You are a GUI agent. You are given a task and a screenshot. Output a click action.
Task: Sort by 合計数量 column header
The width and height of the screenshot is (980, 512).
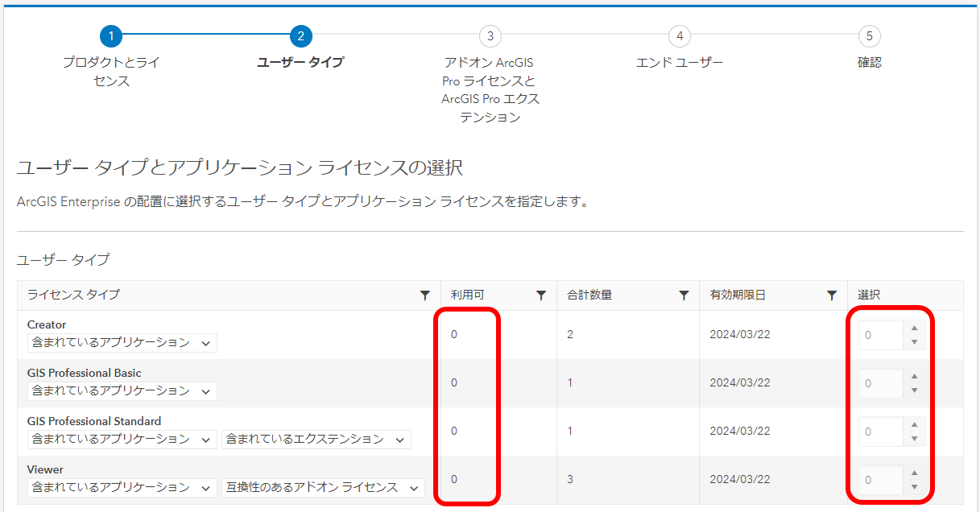(589, 295)
